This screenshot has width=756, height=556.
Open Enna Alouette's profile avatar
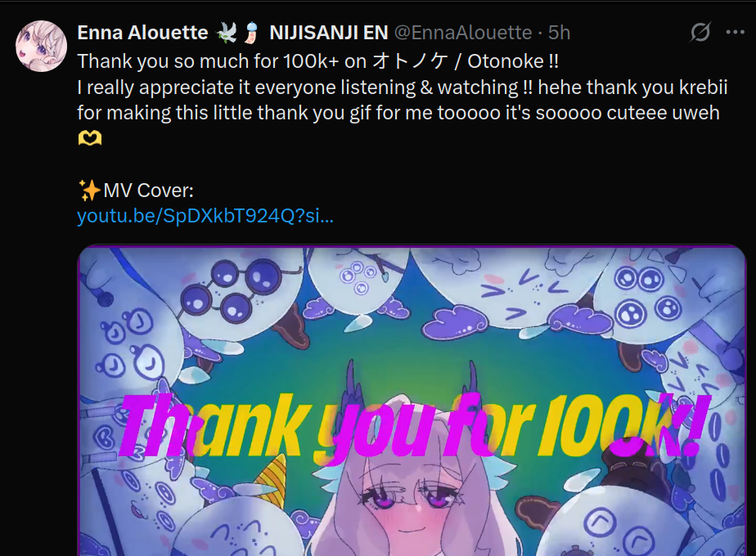41,47
